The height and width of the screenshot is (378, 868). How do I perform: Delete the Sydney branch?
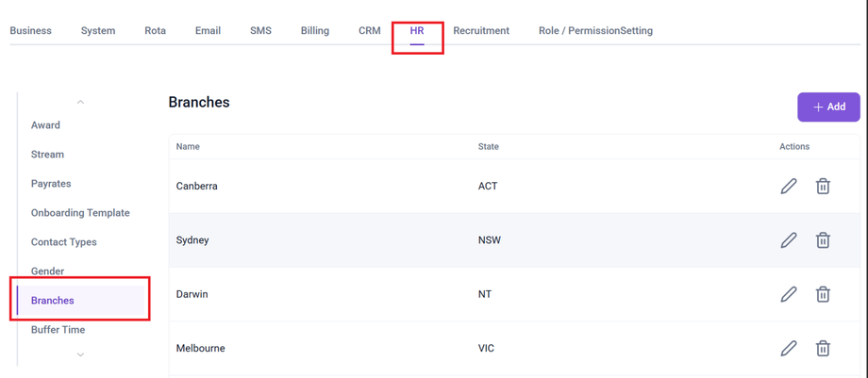(823, 240)
